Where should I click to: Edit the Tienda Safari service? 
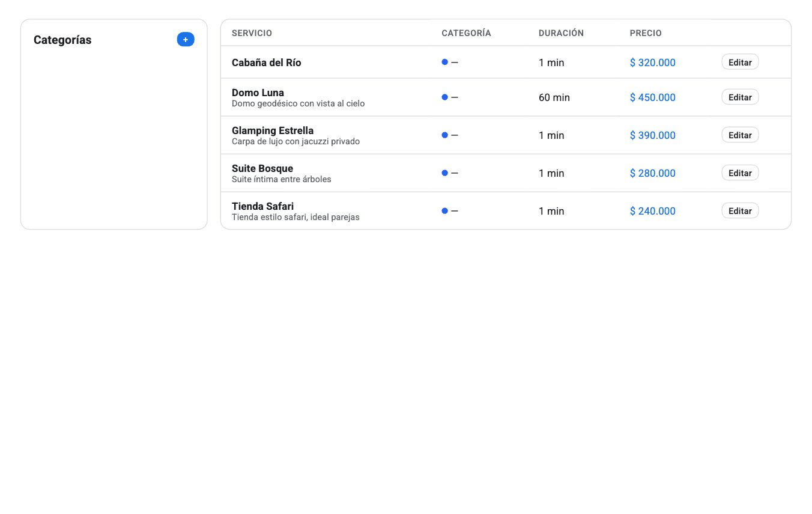point(740,210)
